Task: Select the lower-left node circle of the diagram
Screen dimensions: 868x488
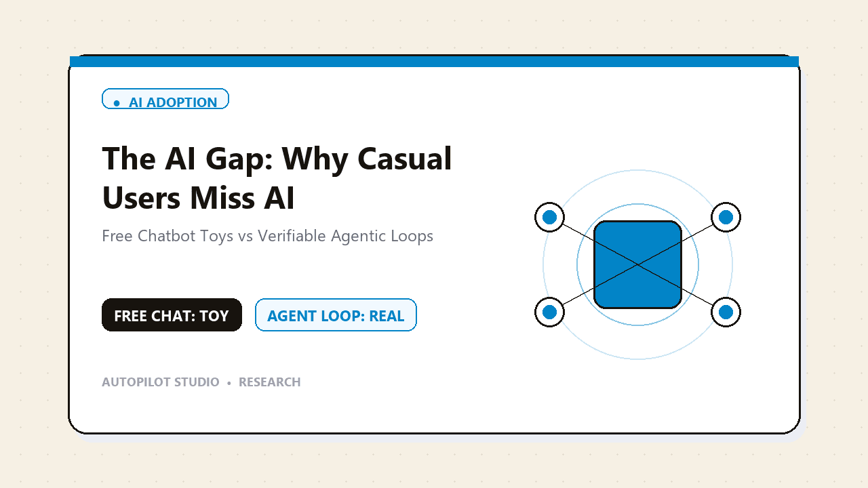Action: coord(549,312)
